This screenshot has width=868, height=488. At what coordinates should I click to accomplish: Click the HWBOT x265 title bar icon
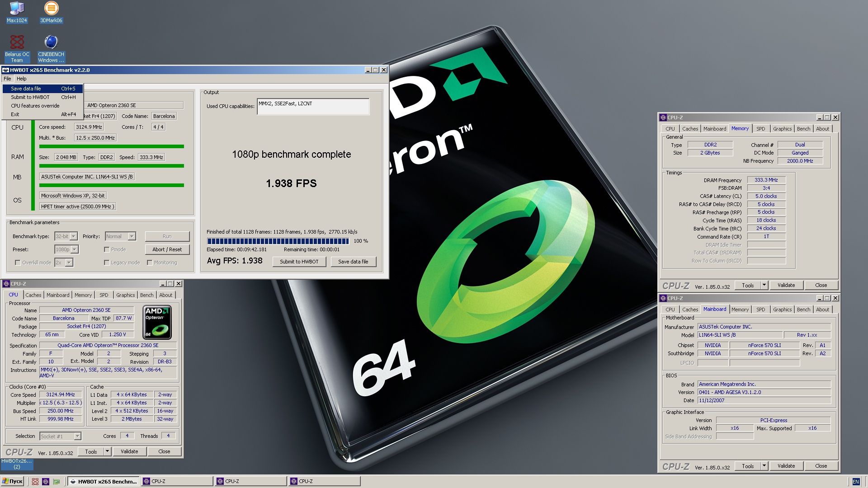[5, 70]
